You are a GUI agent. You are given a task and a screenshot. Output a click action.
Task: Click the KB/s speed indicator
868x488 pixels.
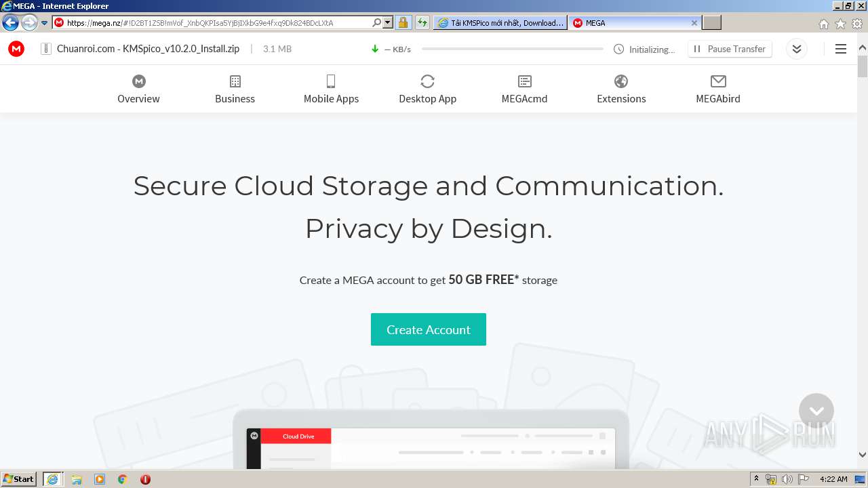click(397, 49)
